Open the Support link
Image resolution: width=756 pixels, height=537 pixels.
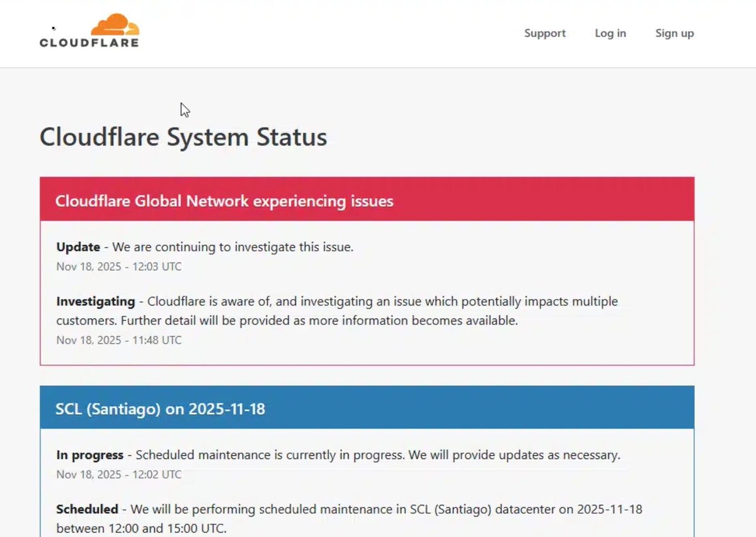(x=545, y=33)
